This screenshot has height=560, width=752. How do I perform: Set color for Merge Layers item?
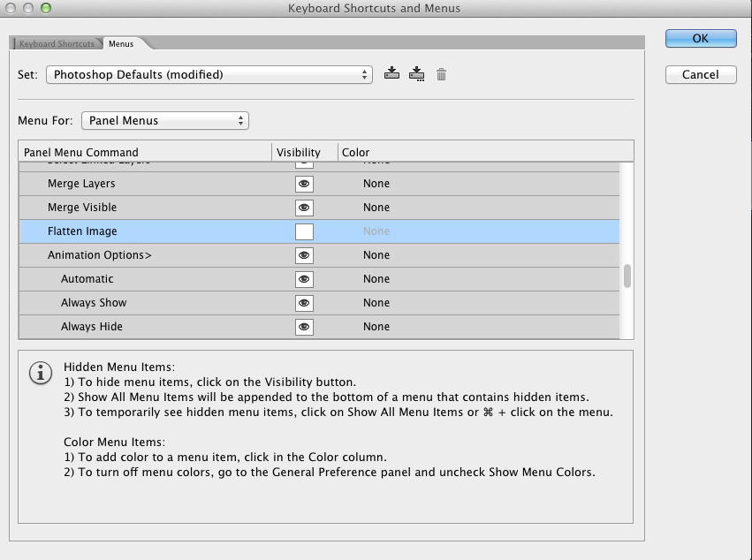[x=376, y=184]
